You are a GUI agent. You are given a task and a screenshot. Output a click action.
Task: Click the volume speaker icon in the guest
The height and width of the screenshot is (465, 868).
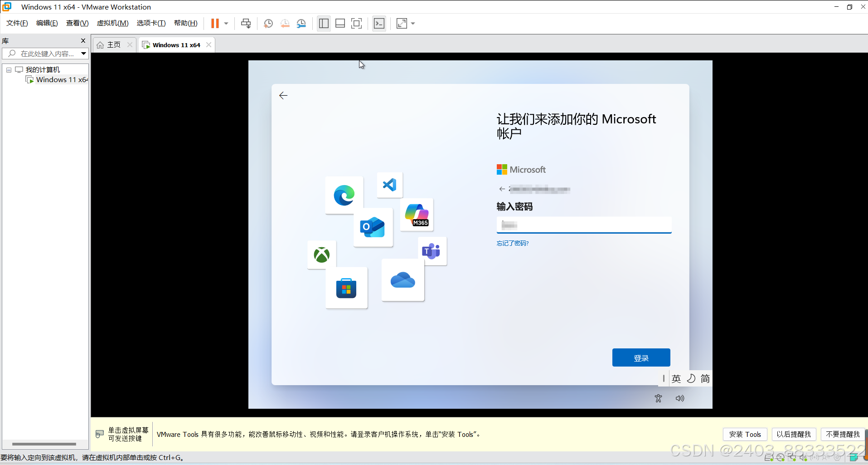680,398
